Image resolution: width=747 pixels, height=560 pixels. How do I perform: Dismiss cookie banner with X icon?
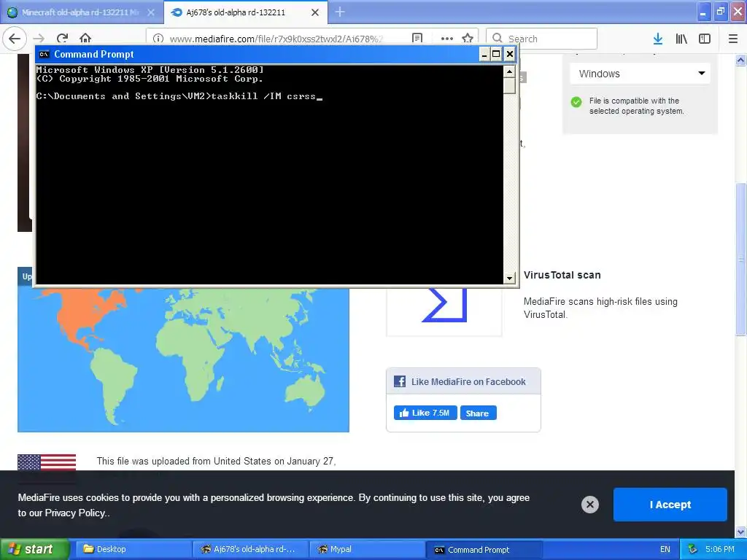click(589, 505)
